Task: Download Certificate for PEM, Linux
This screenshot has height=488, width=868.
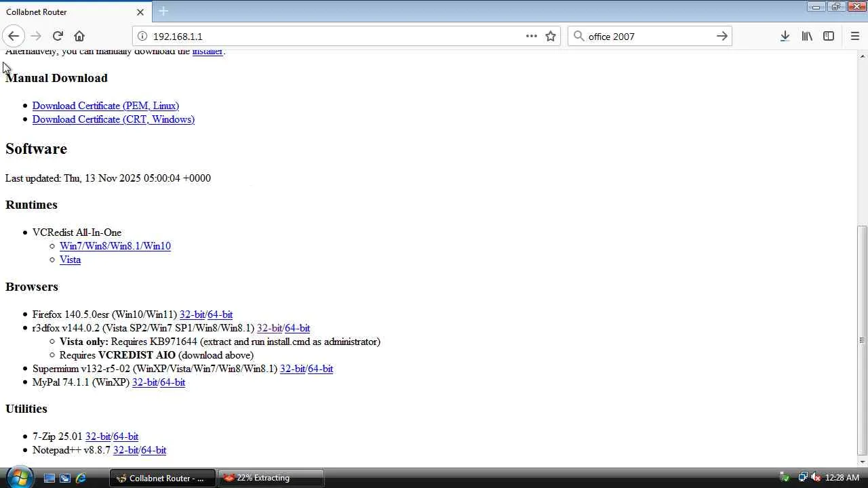Action: click(x=106, y=106)
